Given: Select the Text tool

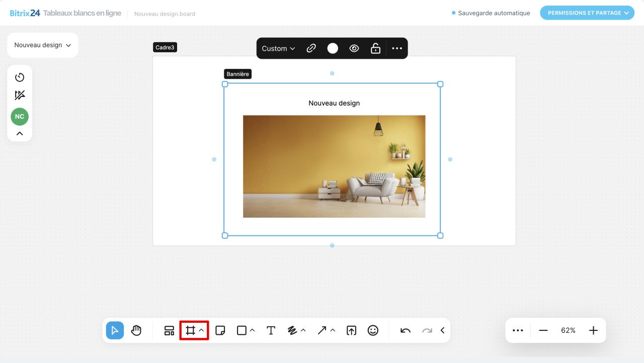Looking at the screenshot, I should coord(271,330).
